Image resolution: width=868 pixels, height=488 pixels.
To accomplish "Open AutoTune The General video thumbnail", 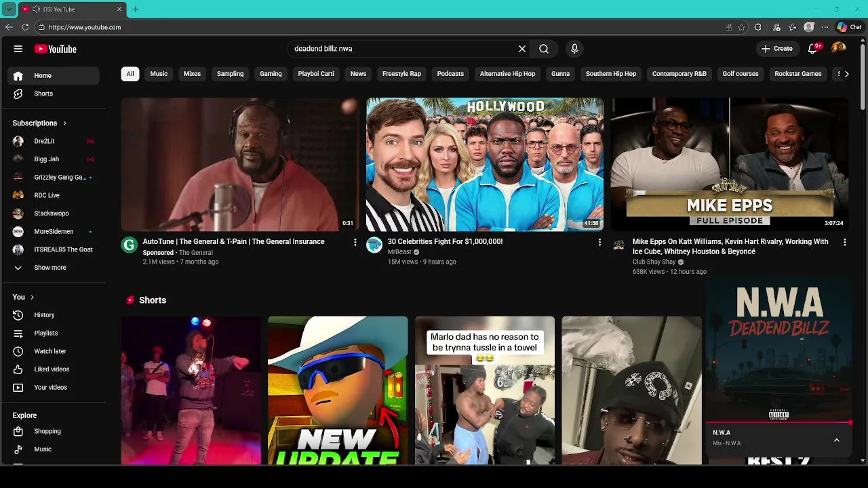I will (240, 164).
